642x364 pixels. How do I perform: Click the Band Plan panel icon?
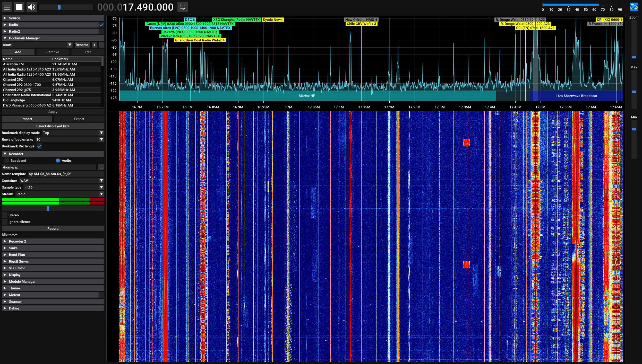click(x=5, y=255)
